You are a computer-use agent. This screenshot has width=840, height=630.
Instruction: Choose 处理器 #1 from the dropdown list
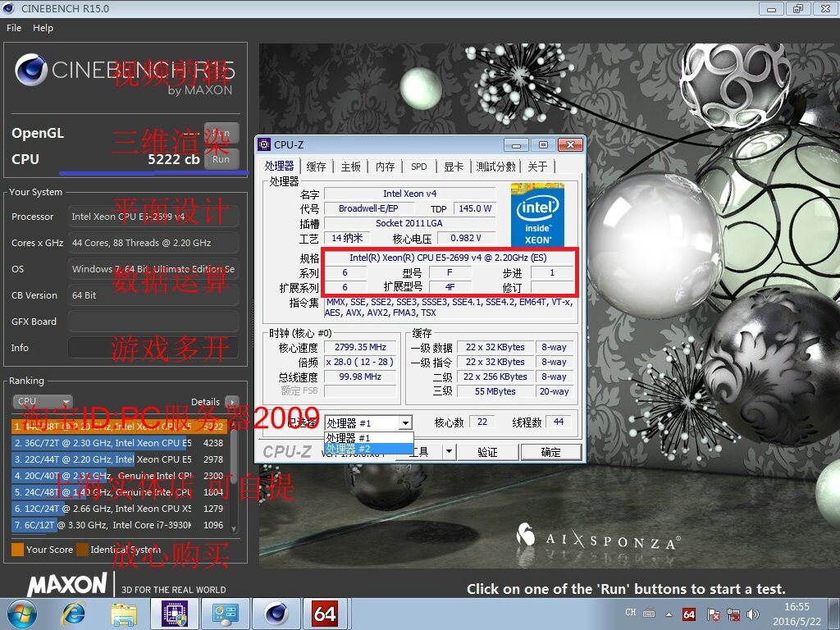368,438
